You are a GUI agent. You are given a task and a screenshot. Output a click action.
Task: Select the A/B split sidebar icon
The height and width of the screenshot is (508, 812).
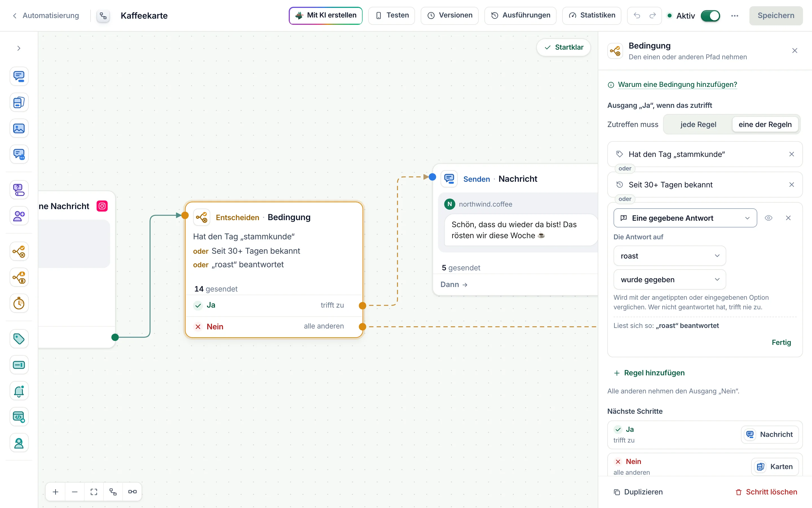tap(19, 277)
